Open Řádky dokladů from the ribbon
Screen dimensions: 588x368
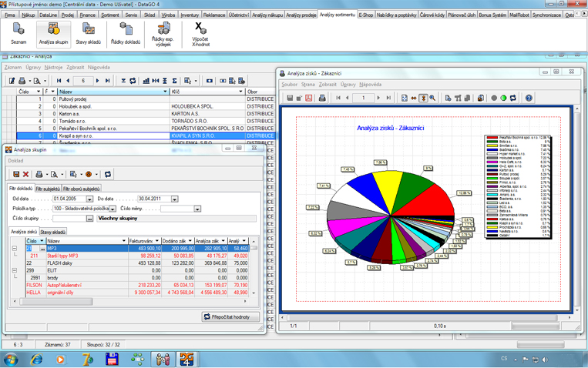pyautogui.click(x=125, y=32)
